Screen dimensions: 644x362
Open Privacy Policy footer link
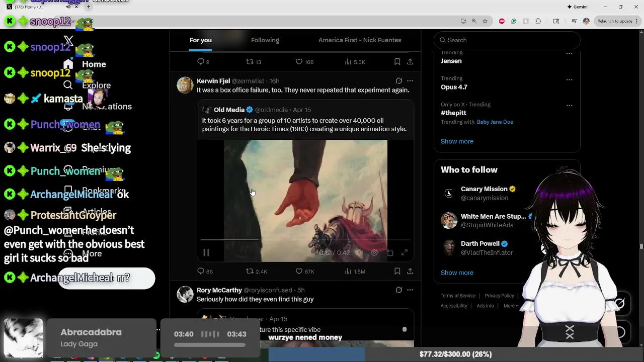coord(499,296)
